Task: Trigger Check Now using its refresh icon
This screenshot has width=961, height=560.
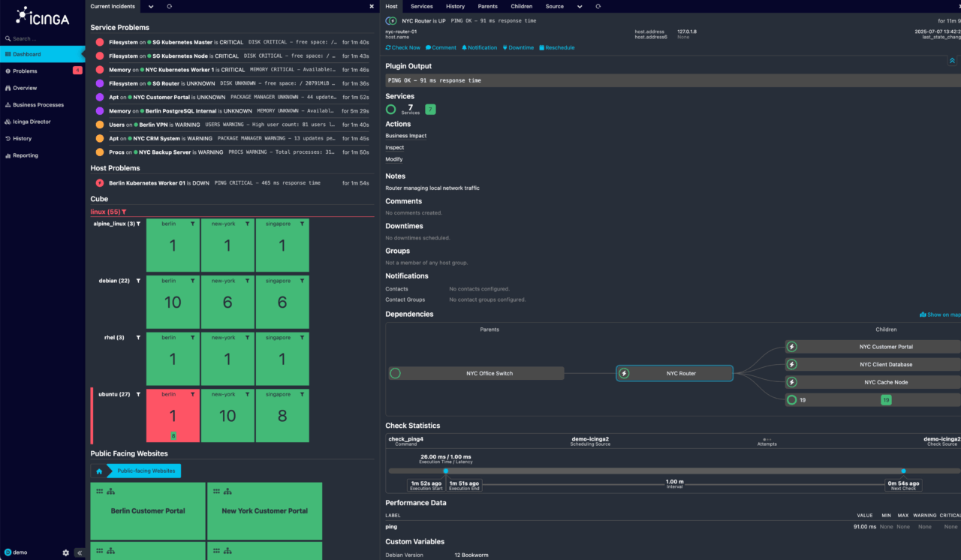Action: click(x=389, y=47)
